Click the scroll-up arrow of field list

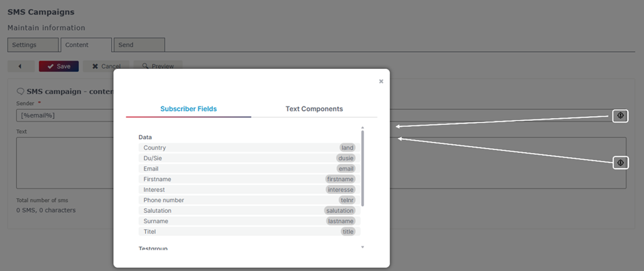pyautogui.click(x=363, y=128)
